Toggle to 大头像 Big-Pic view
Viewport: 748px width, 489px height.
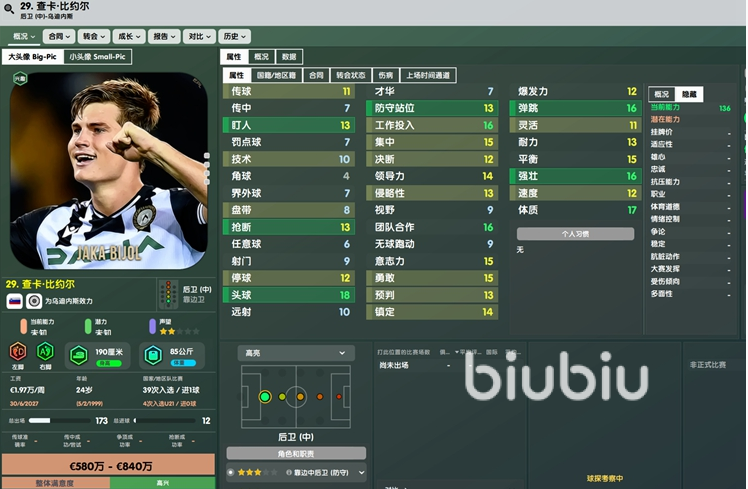32,57
